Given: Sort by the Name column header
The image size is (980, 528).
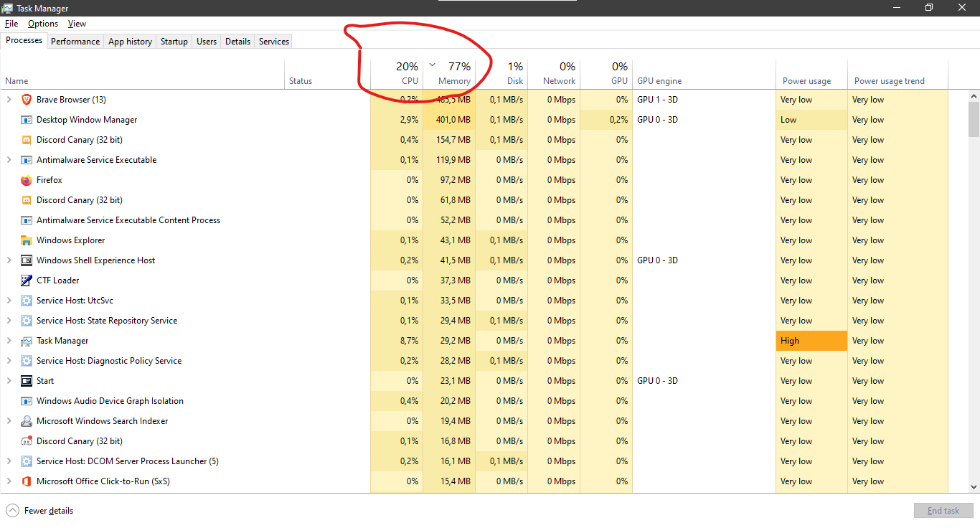Looking at the screenshot, I should (x=143, y=75).
